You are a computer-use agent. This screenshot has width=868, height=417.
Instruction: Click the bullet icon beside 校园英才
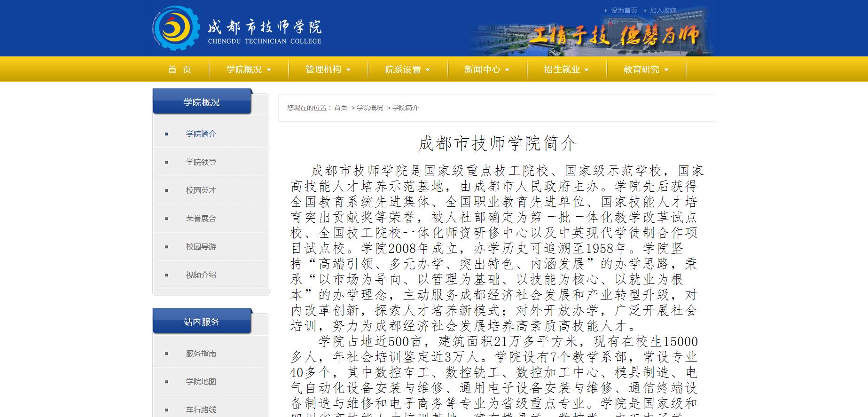[x=166, y=191]
